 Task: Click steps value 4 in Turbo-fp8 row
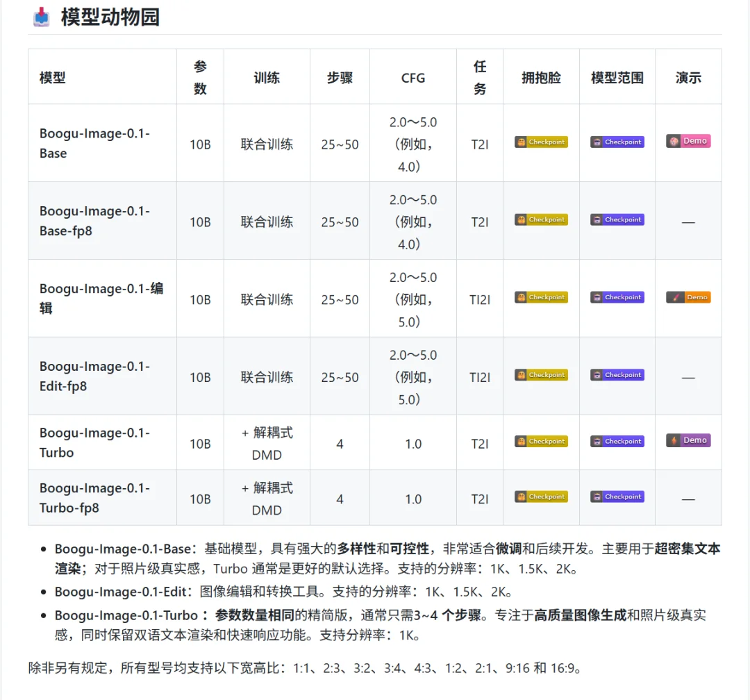tap(340, 499)
